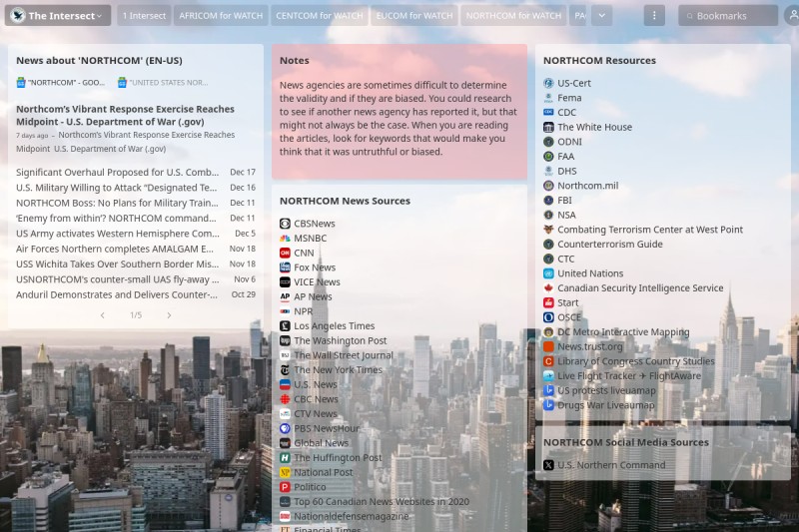Switch to NORTHCOM for WATCH tab
Screen dimensions: 799x532
pos(513,16)
